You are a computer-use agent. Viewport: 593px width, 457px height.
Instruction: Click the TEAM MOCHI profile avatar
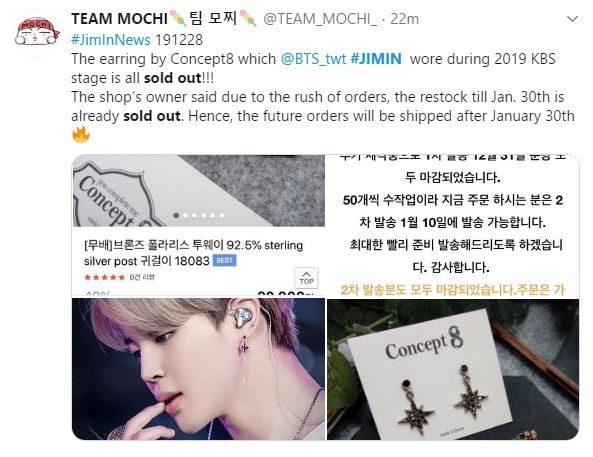[37, 32]
